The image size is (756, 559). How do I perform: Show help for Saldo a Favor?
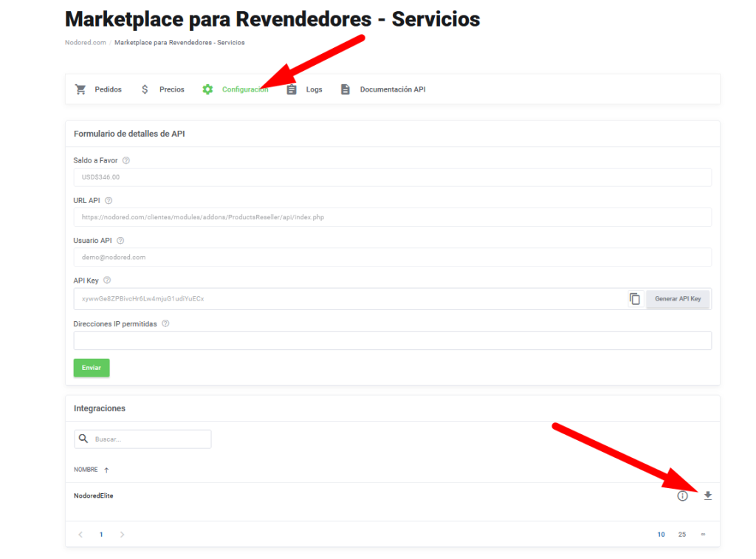point(126,160)
